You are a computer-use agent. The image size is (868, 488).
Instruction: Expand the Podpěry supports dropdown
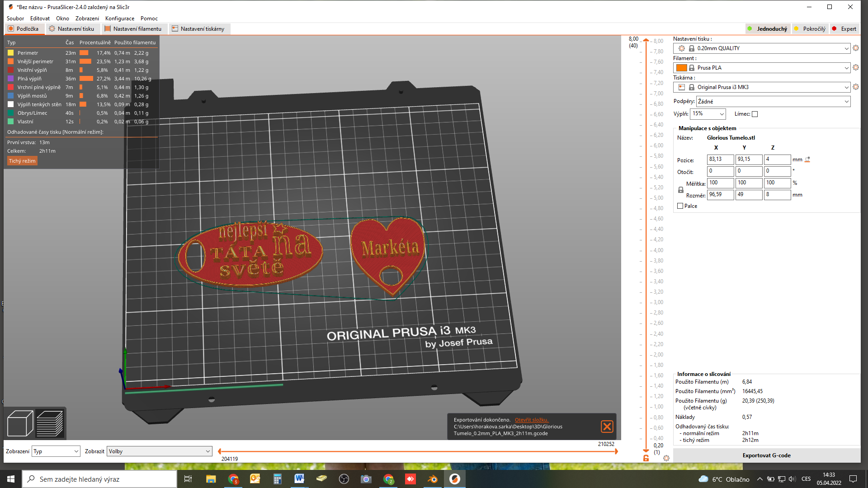(773, 102)
